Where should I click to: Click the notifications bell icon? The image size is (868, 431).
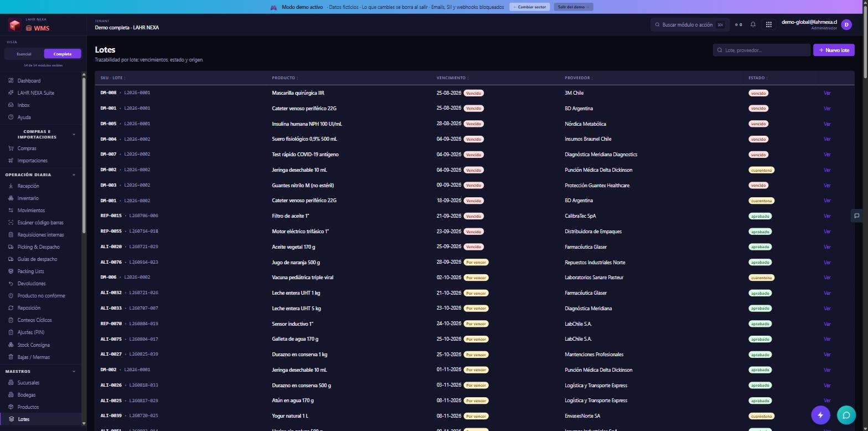pos(753,24)
